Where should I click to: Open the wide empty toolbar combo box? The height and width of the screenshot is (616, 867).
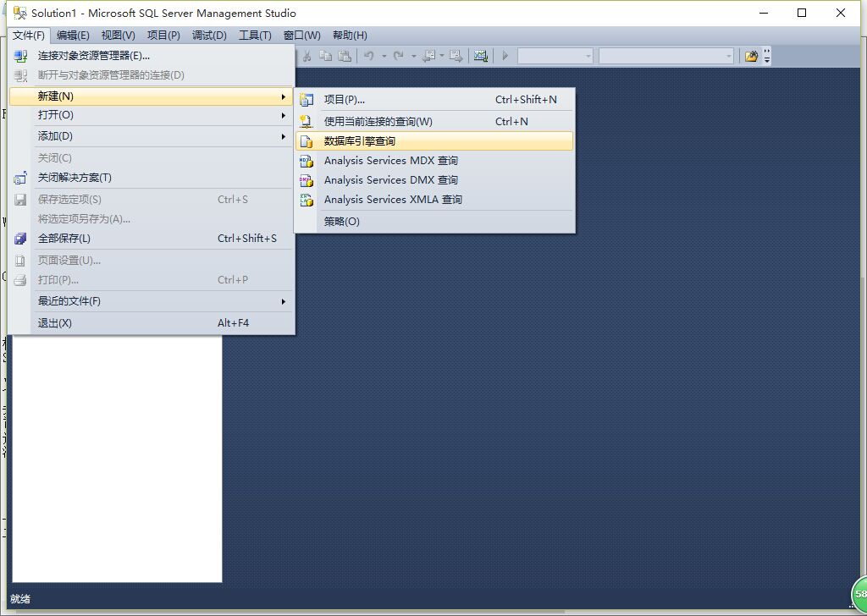(666, 56)
